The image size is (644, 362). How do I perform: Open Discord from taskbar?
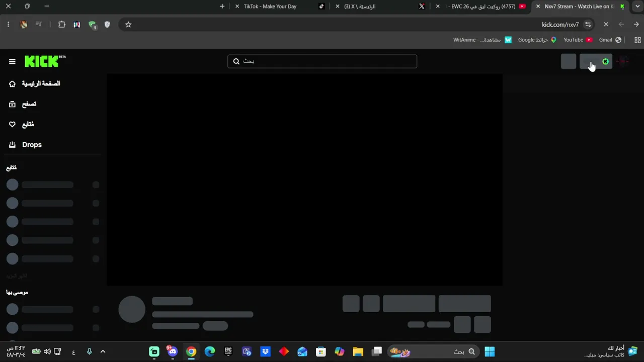point(173,351)
